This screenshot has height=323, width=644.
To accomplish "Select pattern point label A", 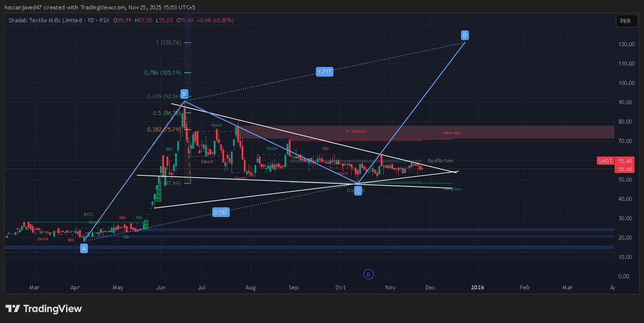I will point(84,248).
